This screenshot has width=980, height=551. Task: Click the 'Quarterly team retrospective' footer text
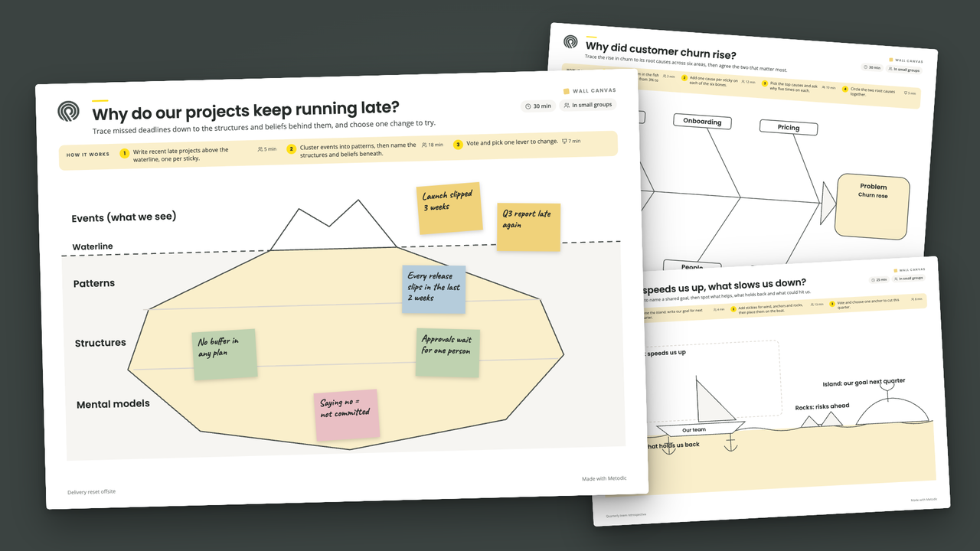[x=626, y=515]
